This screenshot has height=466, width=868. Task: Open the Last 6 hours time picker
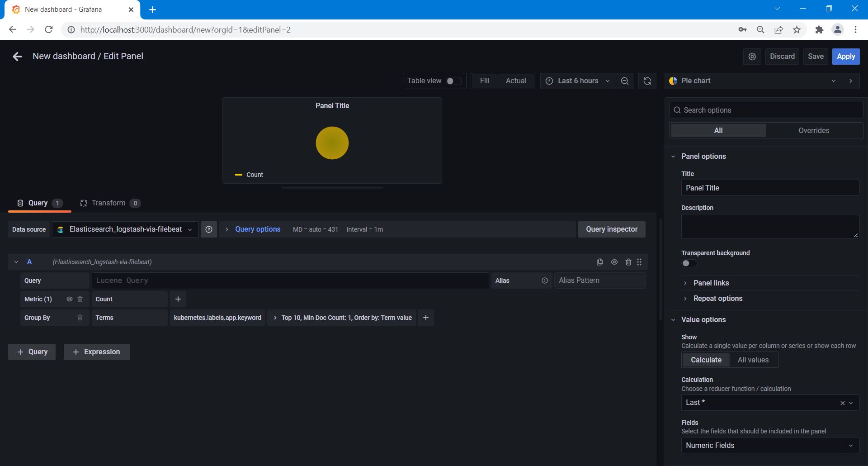point(577,81)
